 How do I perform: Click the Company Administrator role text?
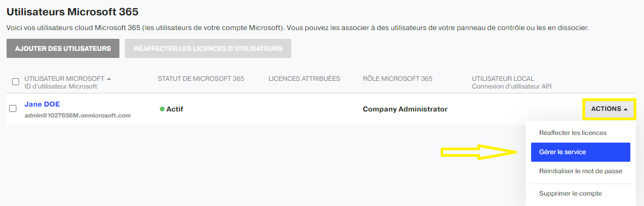pyautogui.click(x=405, y=109)
